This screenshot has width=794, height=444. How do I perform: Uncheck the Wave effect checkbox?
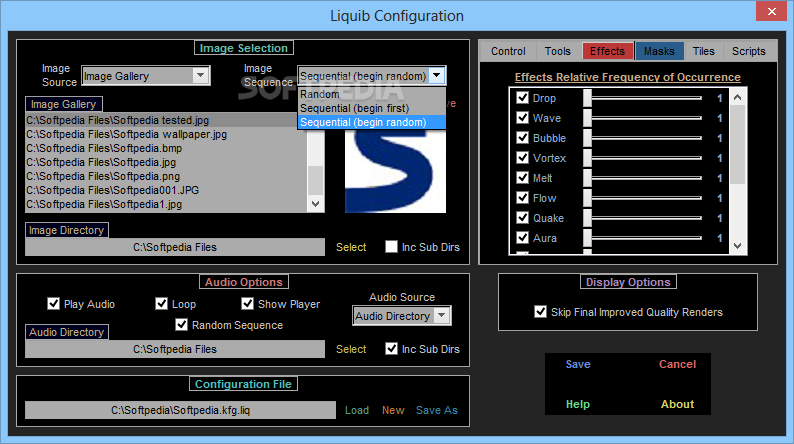tap(523, 117)
